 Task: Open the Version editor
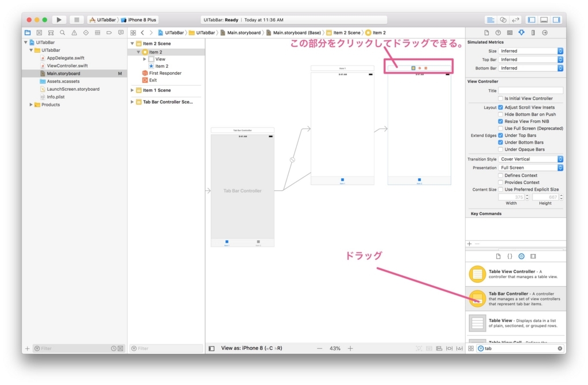pos(516,20)
